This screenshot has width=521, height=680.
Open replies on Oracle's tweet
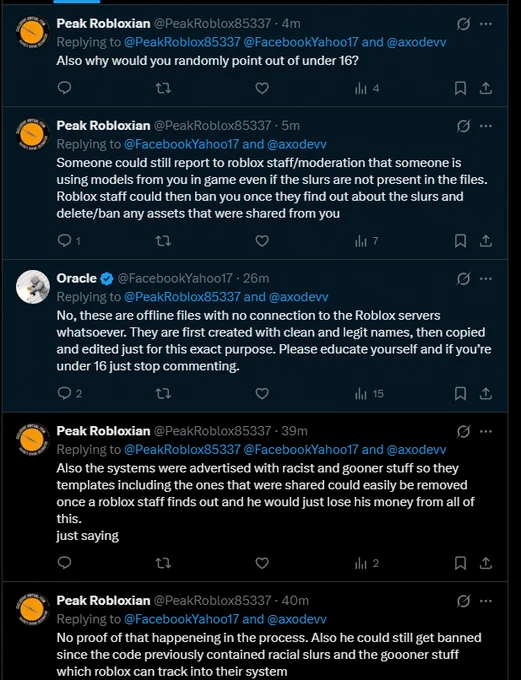pos(69,393)
